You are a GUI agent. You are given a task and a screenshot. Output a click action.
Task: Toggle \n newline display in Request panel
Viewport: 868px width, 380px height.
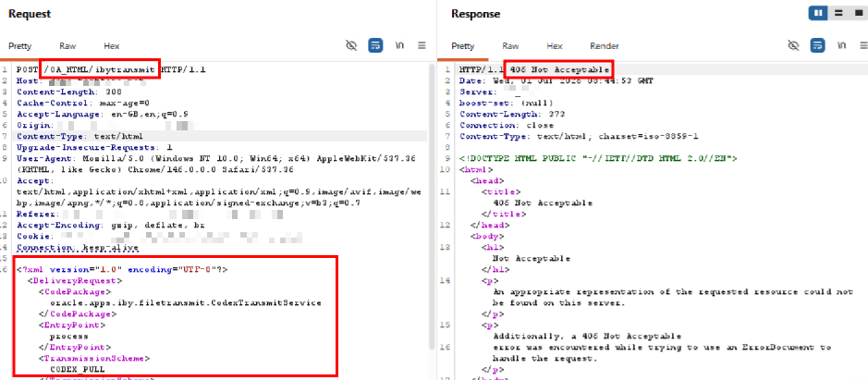pyautogui.click(x=399, y=45)
